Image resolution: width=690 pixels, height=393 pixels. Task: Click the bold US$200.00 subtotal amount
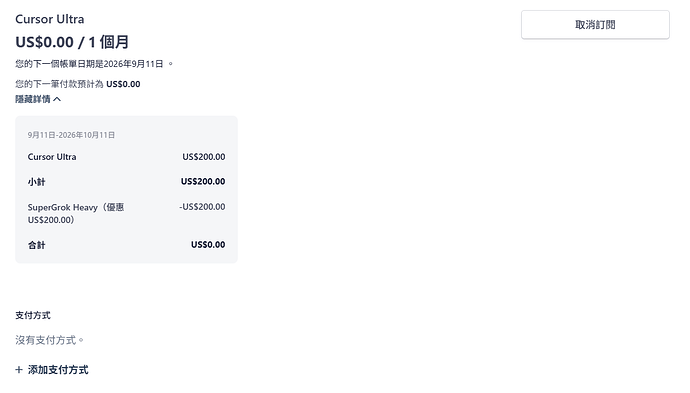tap(203, 181)
